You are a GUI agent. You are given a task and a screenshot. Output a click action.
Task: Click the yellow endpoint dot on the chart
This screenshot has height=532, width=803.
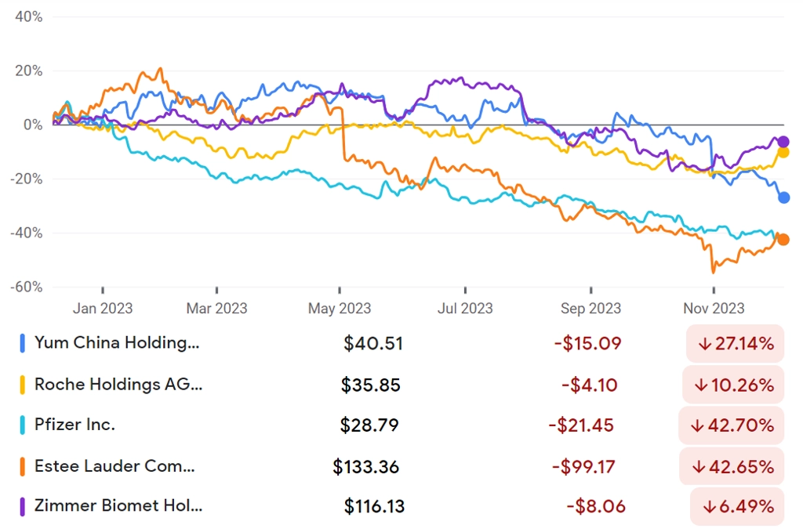point(783,152)
